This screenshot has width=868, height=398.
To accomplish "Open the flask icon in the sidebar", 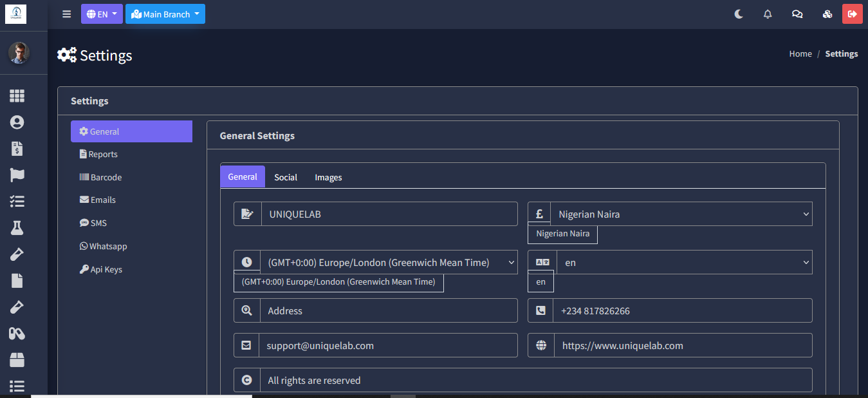I will pos(17,227).
